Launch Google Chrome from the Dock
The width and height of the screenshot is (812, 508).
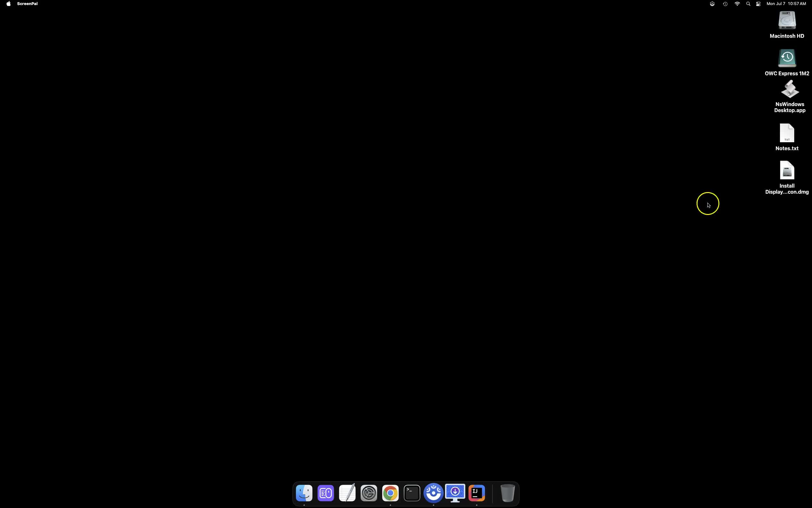[x=390, y=493]
